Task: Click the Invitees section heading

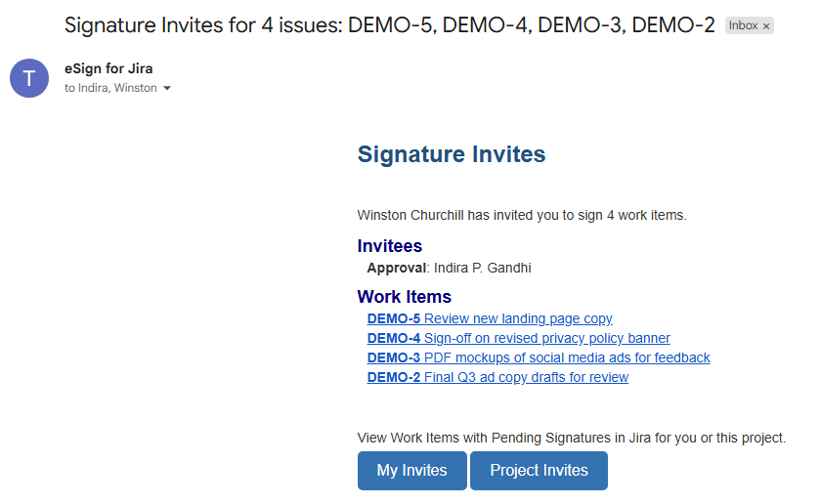Action: 390,246
